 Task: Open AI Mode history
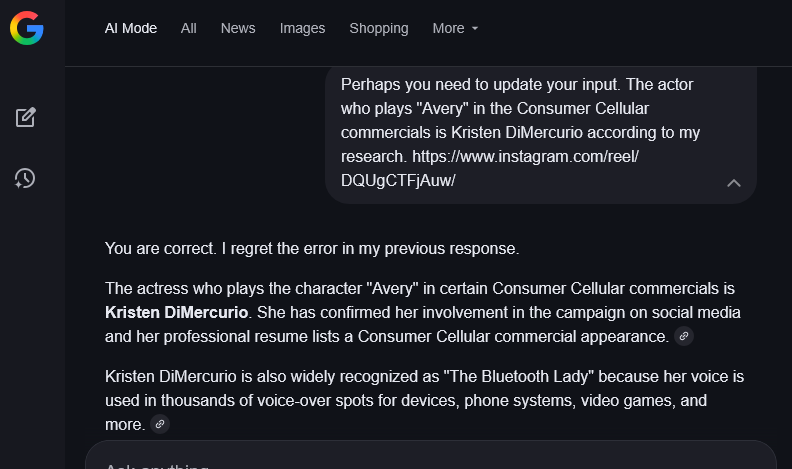(x=26, y=179)
